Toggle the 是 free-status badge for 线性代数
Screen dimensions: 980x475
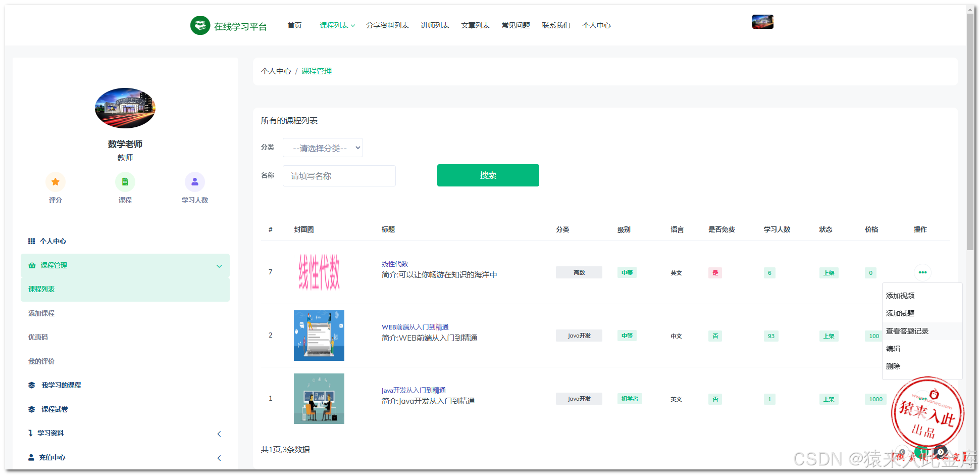tap(715, 272)
